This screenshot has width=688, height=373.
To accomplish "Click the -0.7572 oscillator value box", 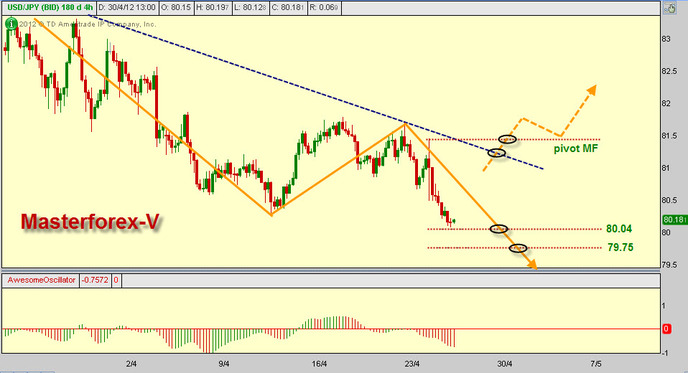I will 95,280.
